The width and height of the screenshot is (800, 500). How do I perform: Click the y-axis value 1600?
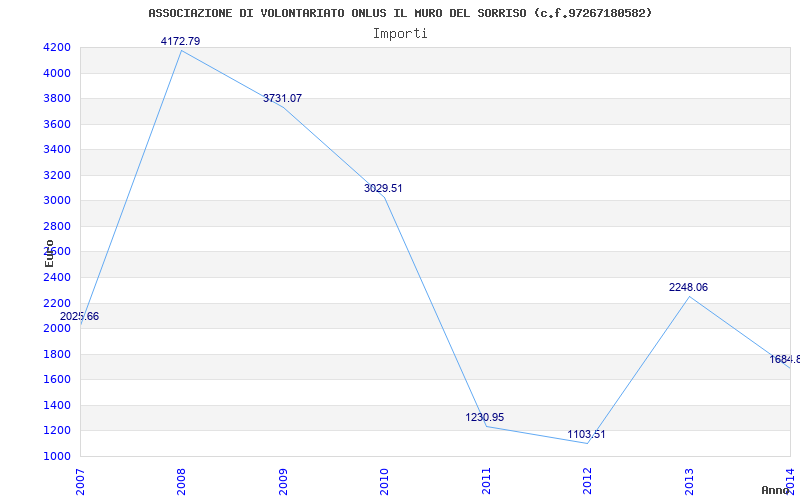coord(57,380)
